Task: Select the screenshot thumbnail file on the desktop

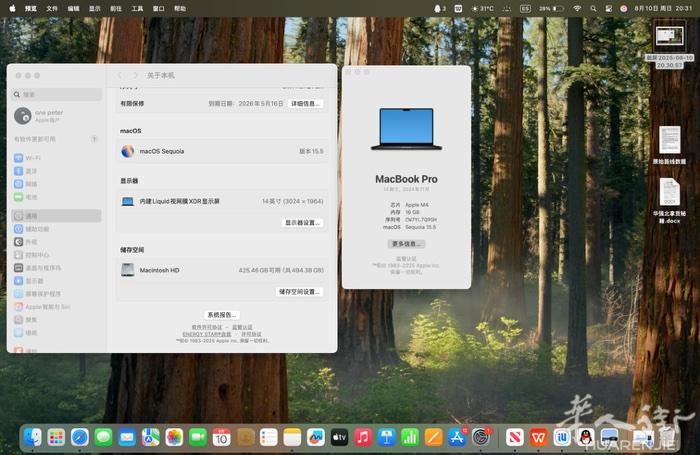Action: (x=670, y=46)
